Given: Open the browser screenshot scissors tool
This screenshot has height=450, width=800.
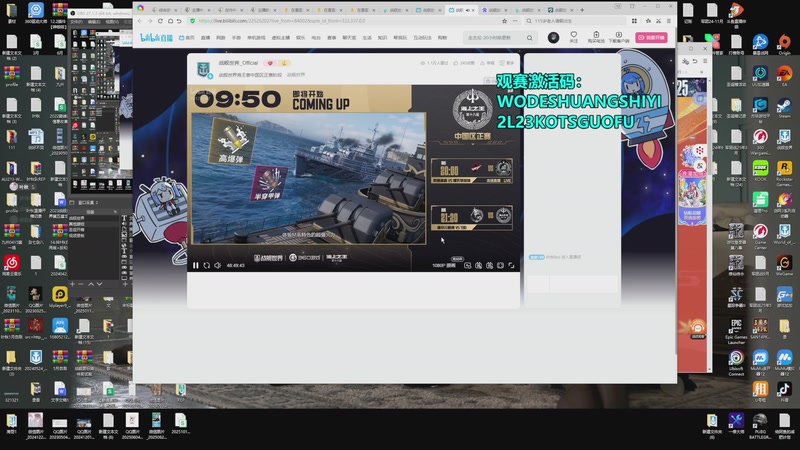Looking at the screenshot, I should (x=658, y=21).
